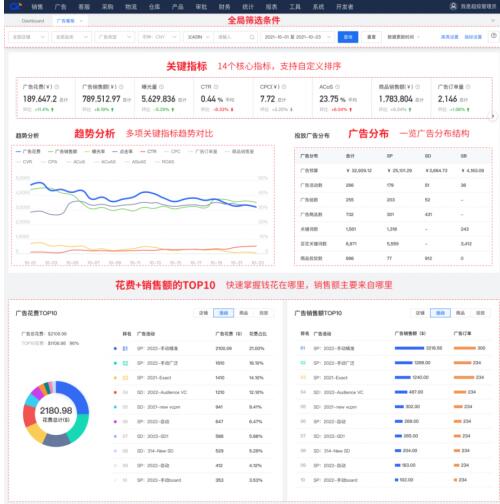Click the info icon next to 广告销售额(¥)
500x504 pixels.
121,87
